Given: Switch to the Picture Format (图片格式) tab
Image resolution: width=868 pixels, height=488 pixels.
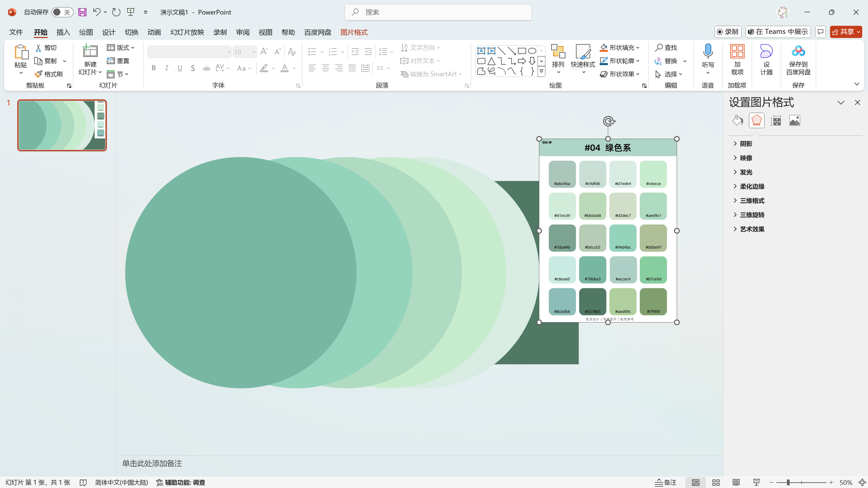Looking at the screenshot, I should pyautogui.click(x=354, y=32).
